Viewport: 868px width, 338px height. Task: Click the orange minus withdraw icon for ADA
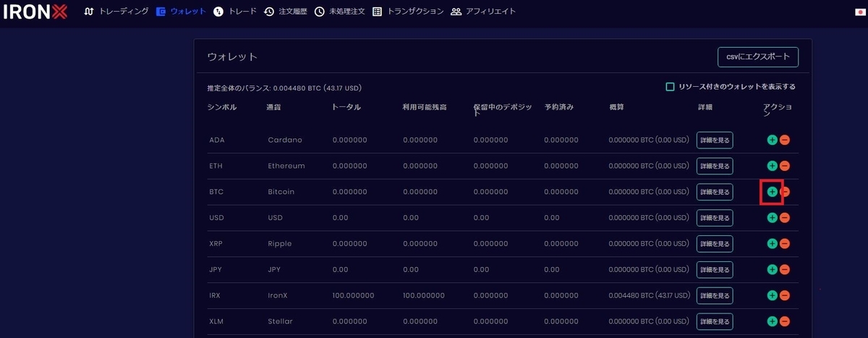pyautogui.click(x=784, y=140)
